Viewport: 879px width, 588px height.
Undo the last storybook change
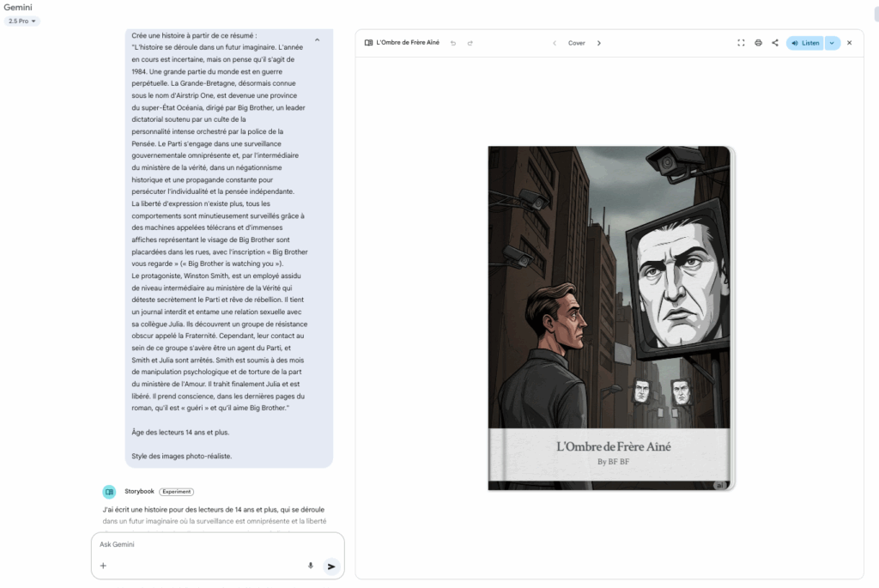(454, 42)
